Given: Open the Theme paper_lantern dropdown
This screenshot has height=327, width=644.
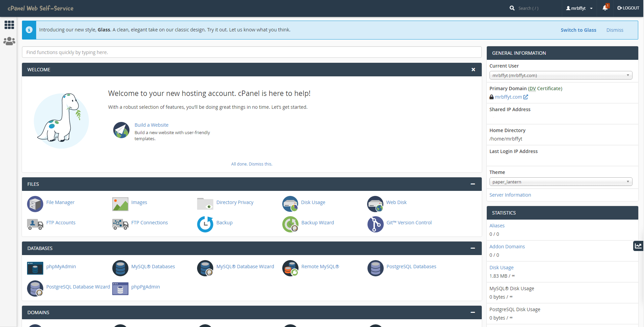Looking at the screenshot, I should [560, 182].
